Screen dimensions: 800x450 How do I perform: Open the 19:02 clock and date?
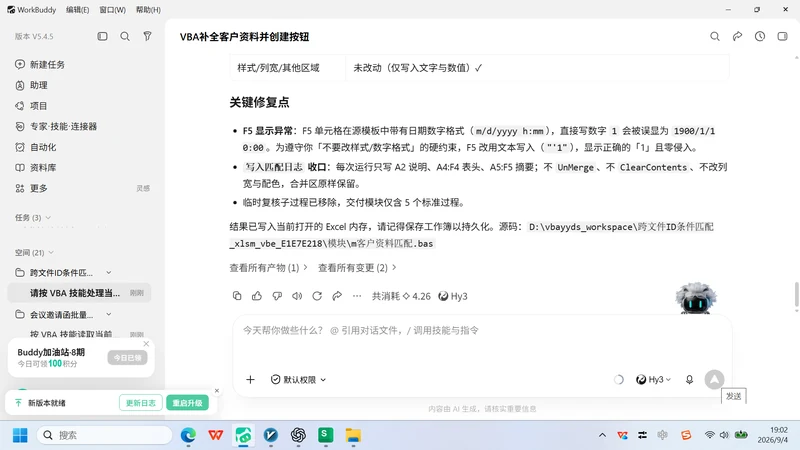click(772, 435)
